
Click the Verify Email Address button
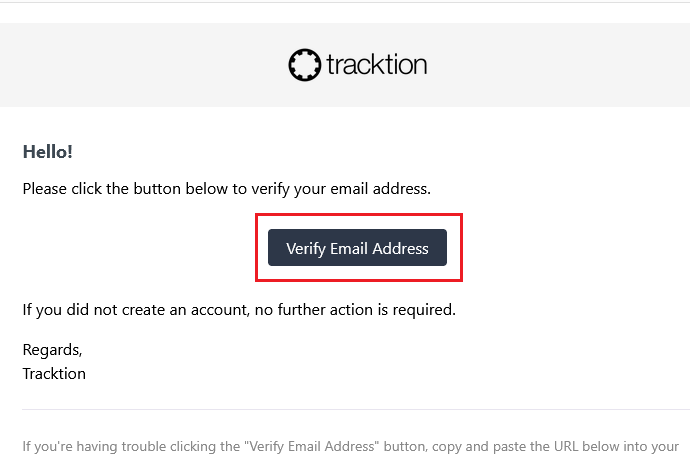[357, 248]
